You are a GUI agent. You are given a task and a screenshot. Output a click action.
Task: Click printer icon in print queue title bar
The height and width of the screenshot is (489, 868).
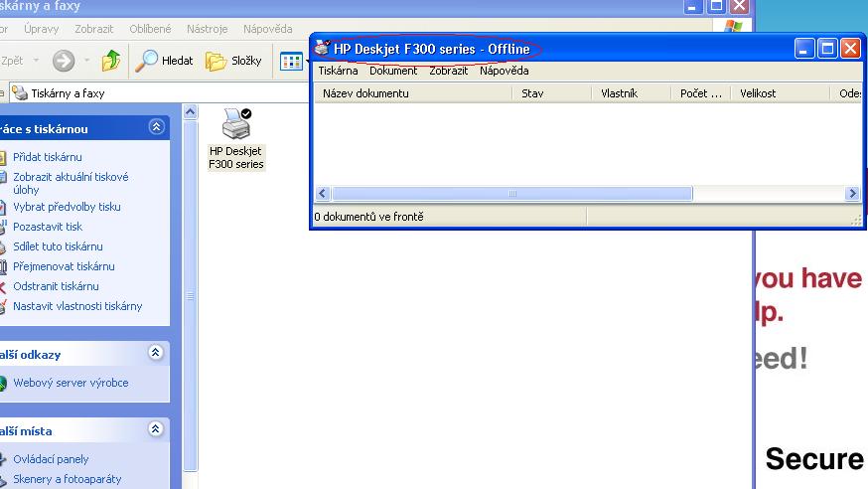(x=322, y=48)
